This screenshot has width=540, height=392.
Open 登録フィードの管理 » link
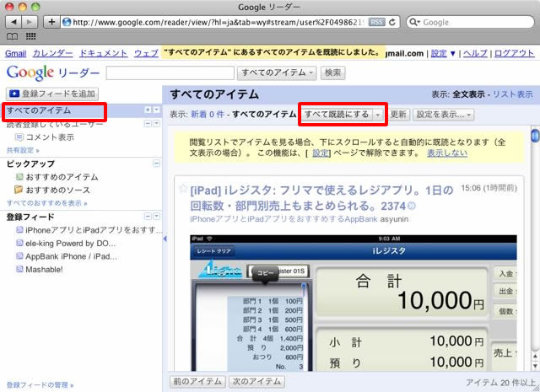point(40,384)
